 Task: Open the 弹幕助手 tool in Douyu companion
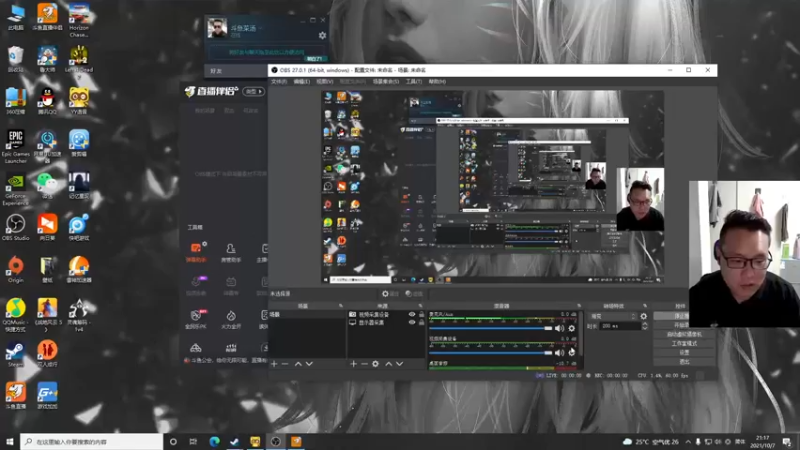(x=196, y=253)
